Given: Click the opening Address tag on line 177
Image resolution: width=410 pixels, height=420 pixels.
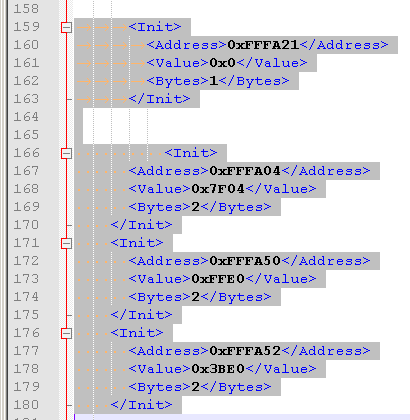Looking at the screenshot, I should (169, 351).
